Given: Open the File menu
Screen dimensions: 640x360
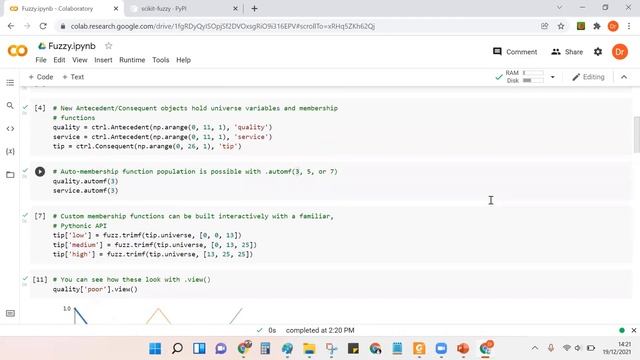Looking at the screenshot, I should click(x=41, y=60).
